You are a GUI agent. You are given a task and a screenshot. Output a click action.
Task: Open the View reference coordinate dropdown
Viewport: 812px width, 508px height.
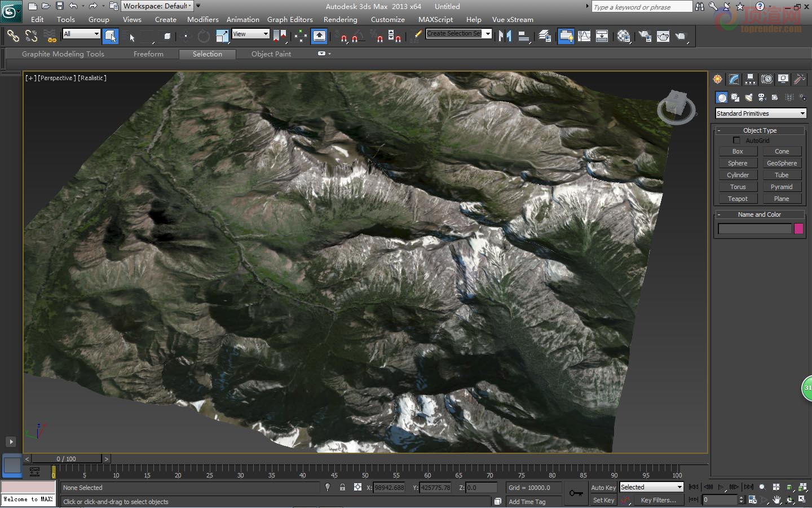coord(250,34)
